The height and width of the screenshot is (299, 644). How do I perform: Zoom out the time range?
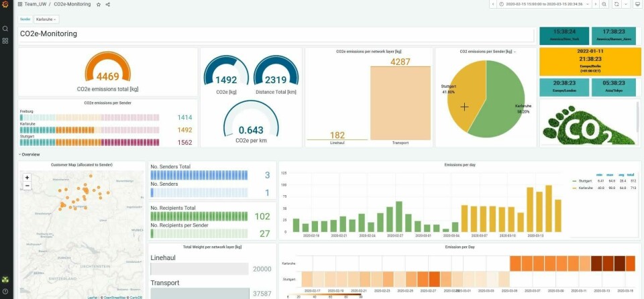604,5
